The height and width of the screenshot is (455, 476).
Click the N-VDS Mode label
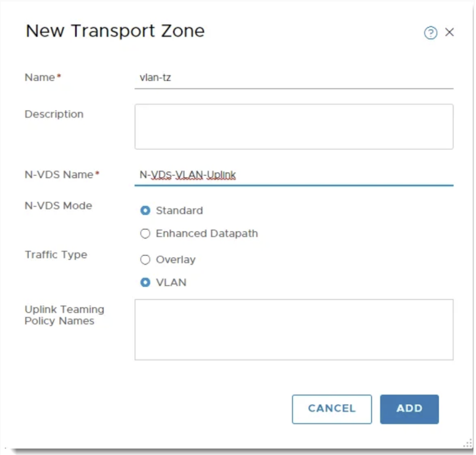58,206
